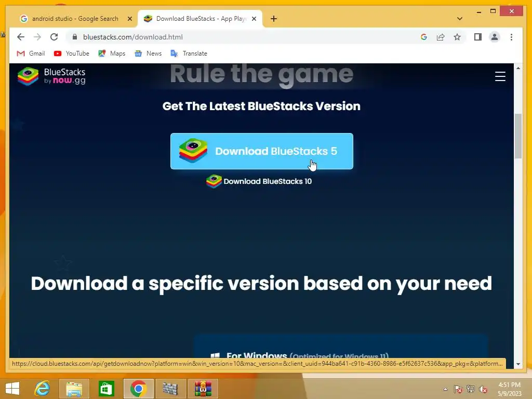The image size is (532, 399).
Task: Click the taskbar clock 4:51 PM
Action: coord(509,389)
